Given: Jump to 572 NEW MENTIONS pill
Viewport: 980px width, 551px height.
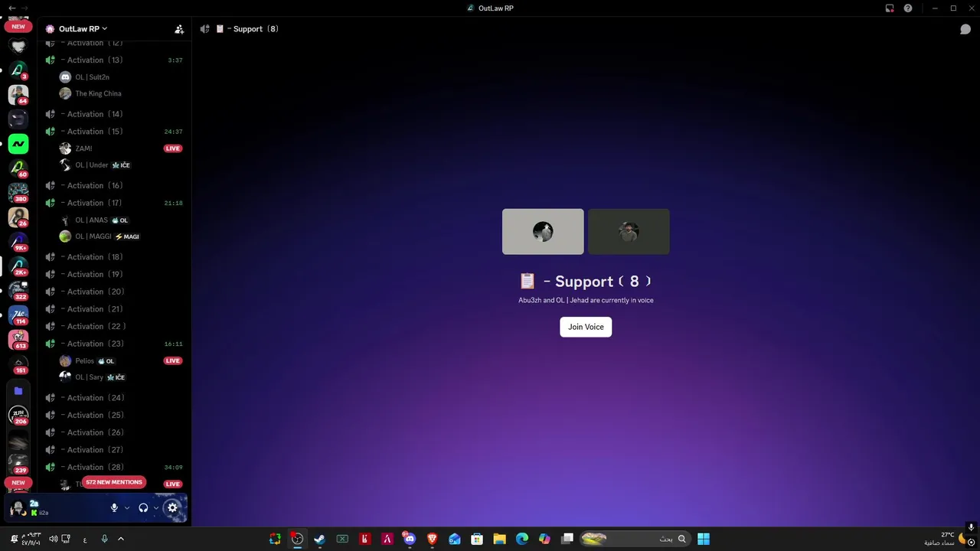Looking at the screenshot, I should [x=114, y=482].
